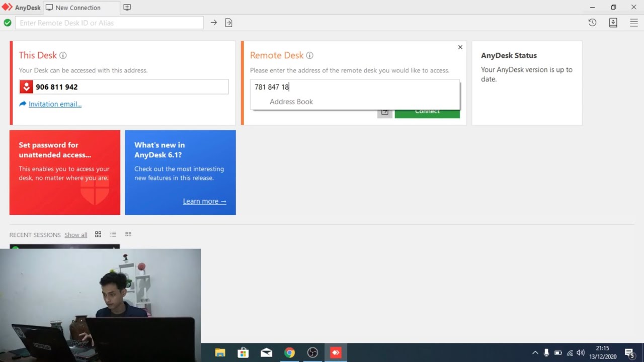Open a new tab with the plus icon
Image resolution: width=644 pixels, height=362 pixels.
[127, 8]
